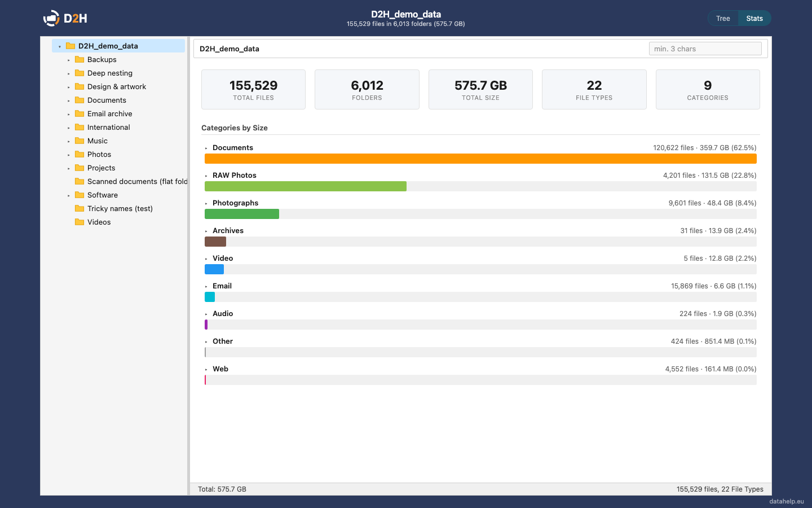The height and width of the screenshot is (508, 812).
Task: Click the orange Documents size bar
Action: click(480, 159)
